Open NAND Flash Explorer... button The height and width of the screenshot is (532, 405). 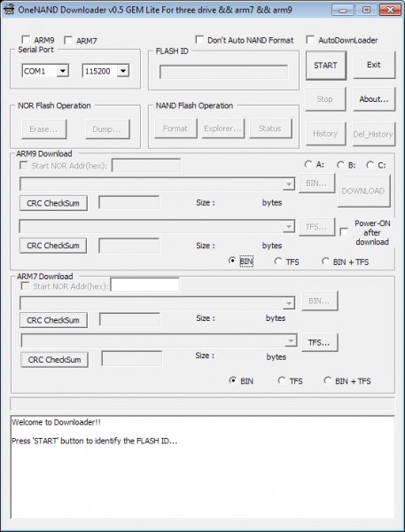pos(222,129)
